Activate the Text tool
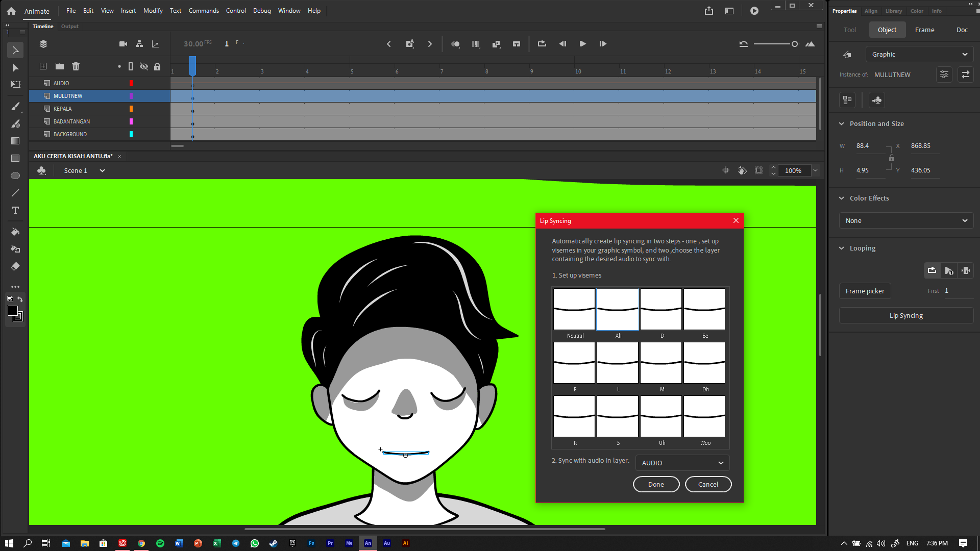Viewport: 980px width, 551px height. (15, 210)
